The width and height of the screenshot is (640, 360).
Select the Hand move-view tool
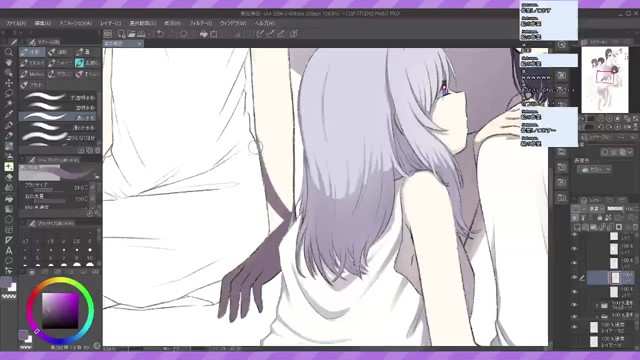click(x=9, y=62)
